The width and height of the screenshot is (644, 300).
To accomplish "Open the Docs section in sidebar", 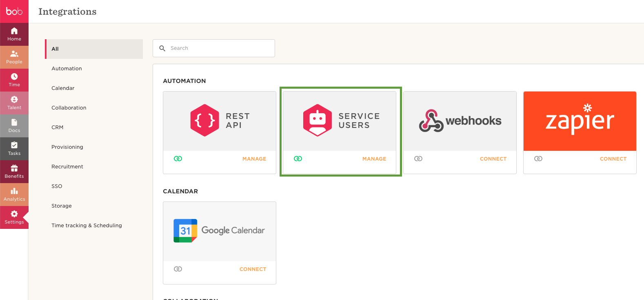I will [x=14, y=126].
